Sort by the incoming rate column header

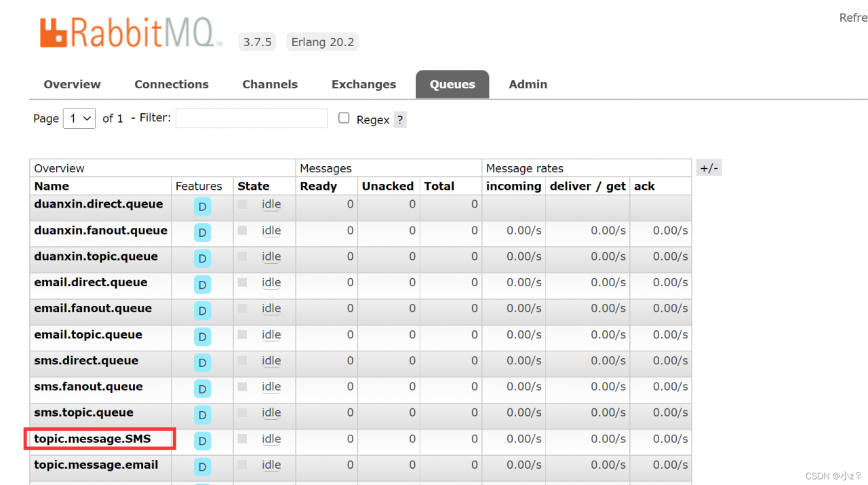click(513, 186)
